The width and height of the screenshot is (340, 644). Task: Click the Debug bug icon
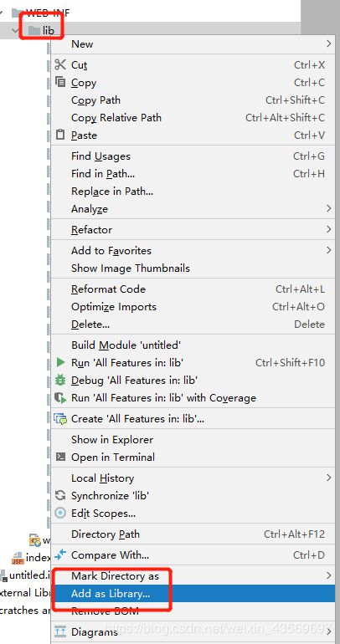60,380
